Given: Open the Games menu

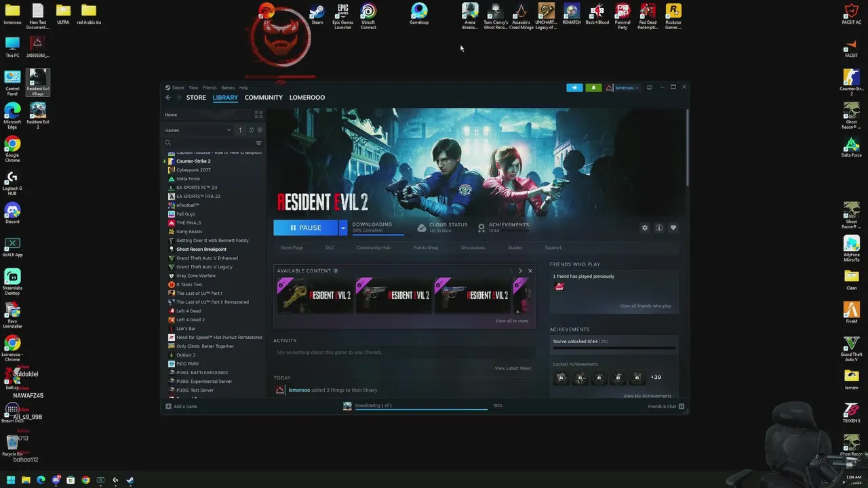Looking at the screenshot, I should tap(228, 87).
